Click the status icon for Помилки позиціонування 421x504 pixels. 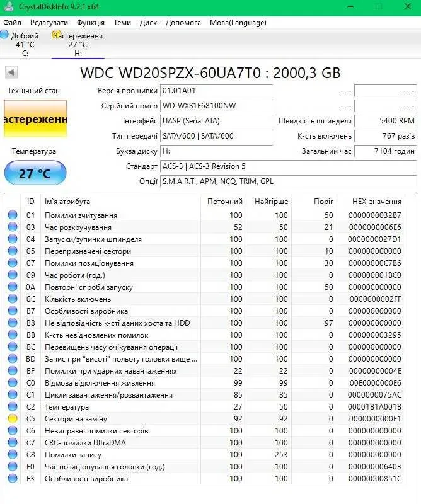(x=13, y=263)
